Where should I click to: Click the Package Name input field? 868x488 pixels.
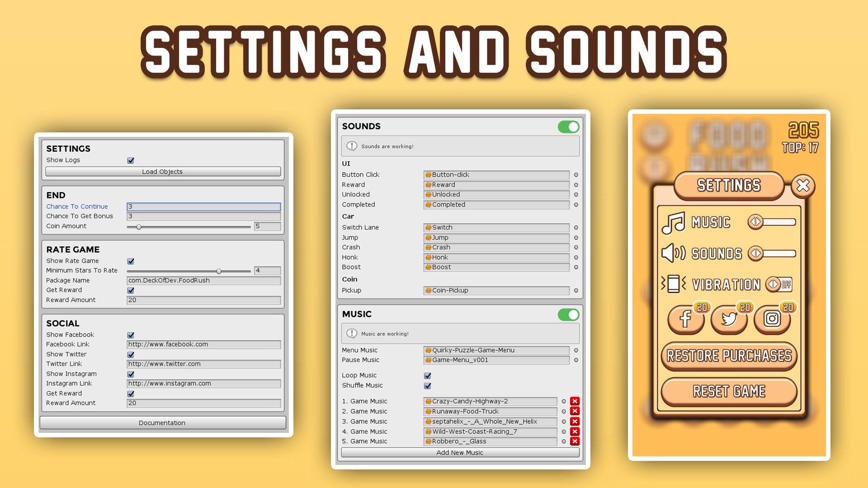203,281
